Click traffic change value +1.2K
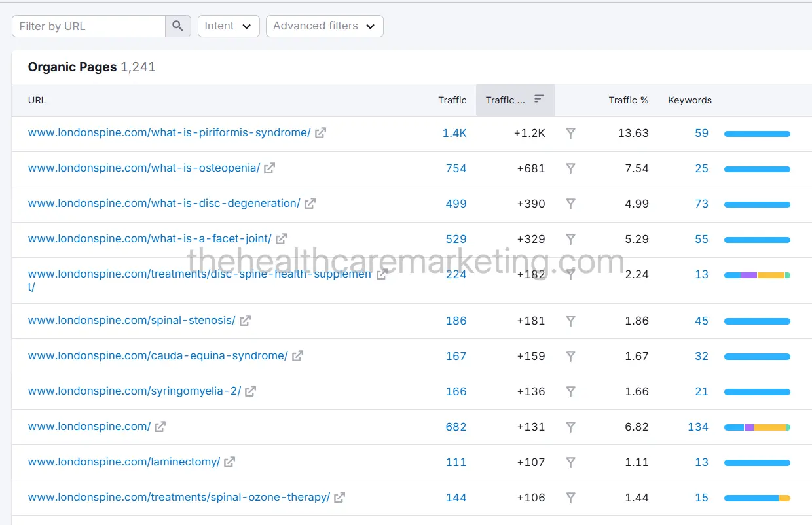812x525 pixels. coord(529,133)
